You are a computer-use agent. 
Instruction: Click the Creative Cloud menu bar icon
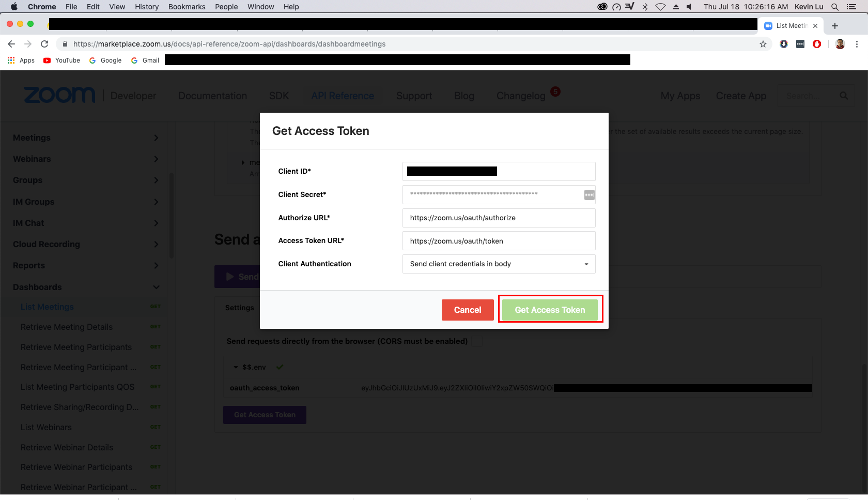(602, 7)
